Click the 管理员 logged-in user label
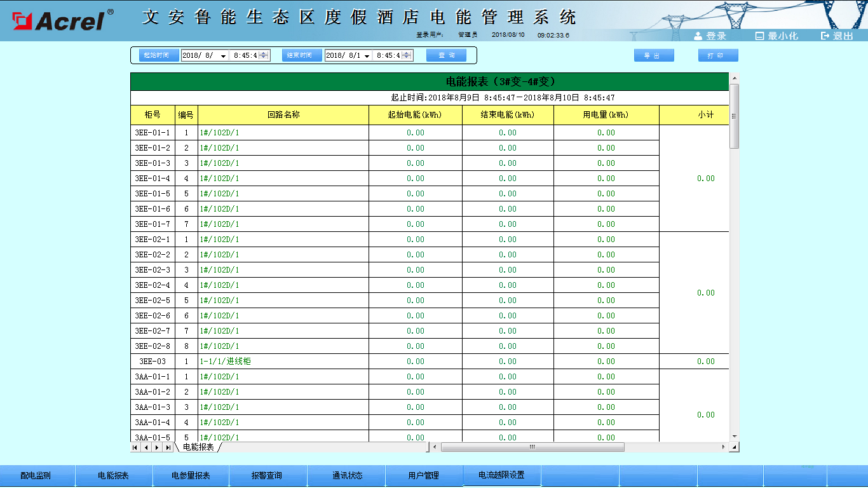868x488 pixels. (x=468, y=35)
